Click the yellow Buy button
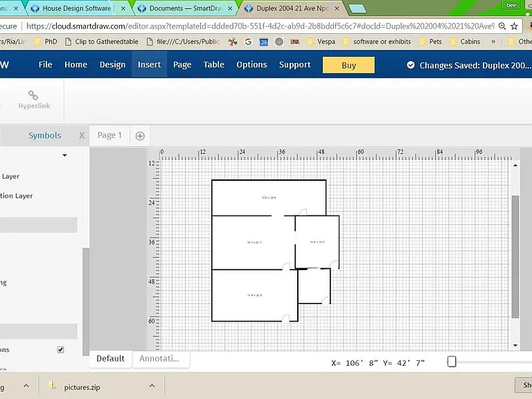This screenshot has width=532, height=399. click(348, 65)
